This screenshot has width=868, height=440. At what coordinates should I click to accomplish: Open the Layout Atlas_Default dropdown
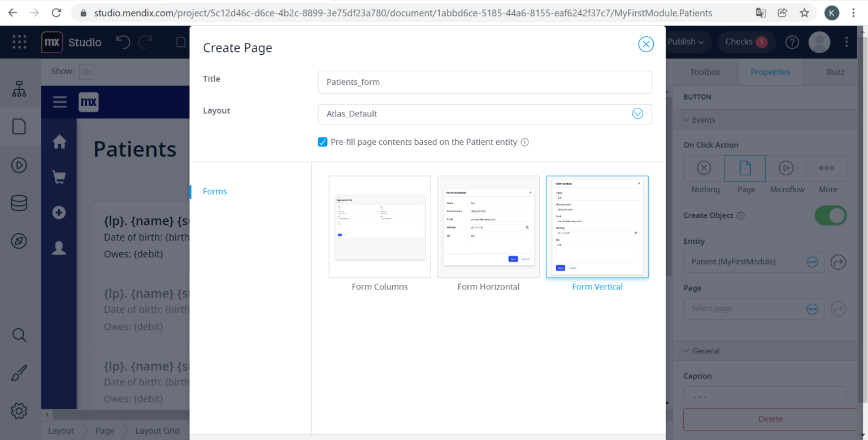[484, 114]
